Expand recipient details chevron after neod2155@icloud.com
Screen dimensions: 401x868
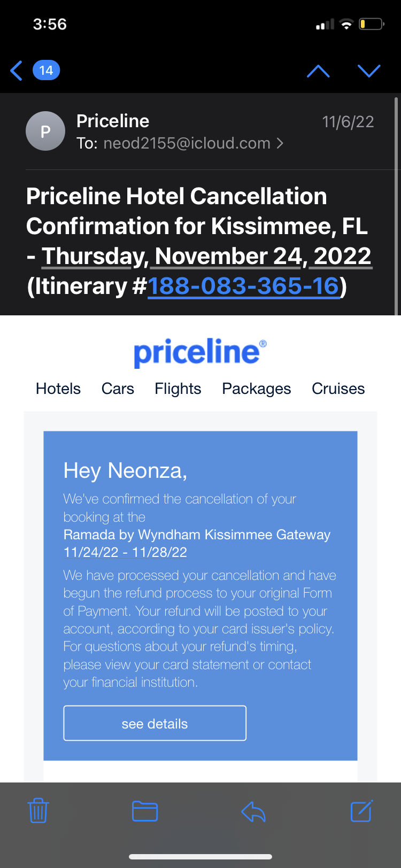(x=280, y=143)
